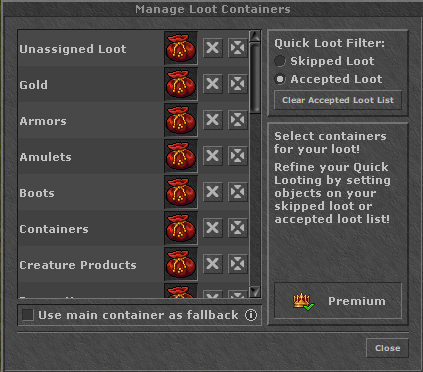This screenshot has width=423, height=372.
Task: Click the Premium button with the crown
Action: [x=338, y=301]
